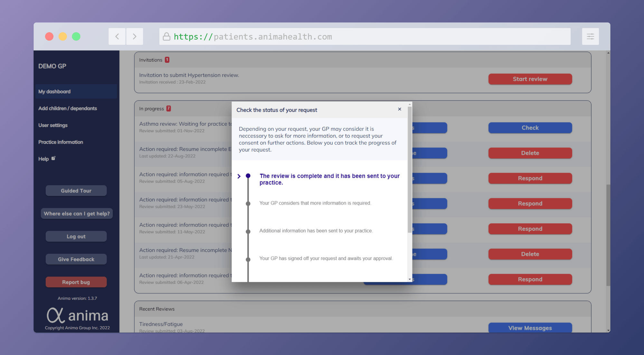Go to User settings in sidebar
Screen dimensions: 644x355
pos(53,125)
